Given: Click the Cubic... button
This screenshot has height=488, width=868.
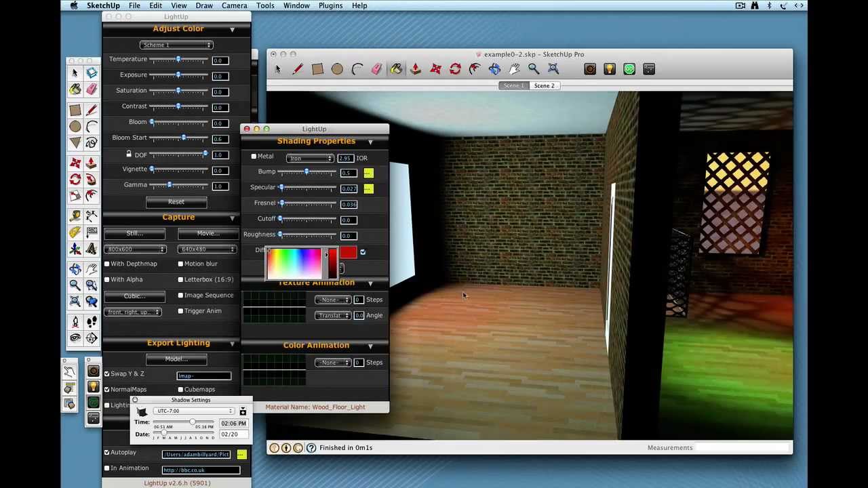Looking at the screenshot, I should tap(134, 296).
